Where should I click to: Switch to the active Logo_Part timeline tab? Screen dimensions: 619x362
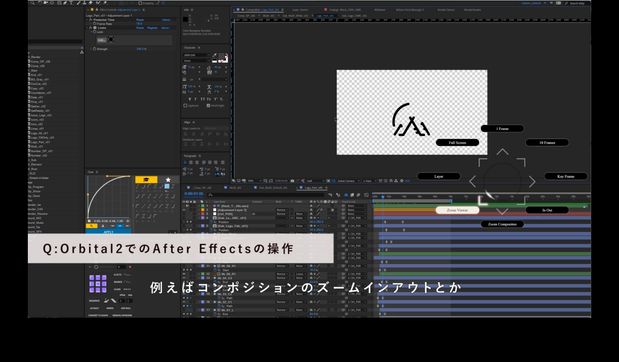tap(313, 188)
